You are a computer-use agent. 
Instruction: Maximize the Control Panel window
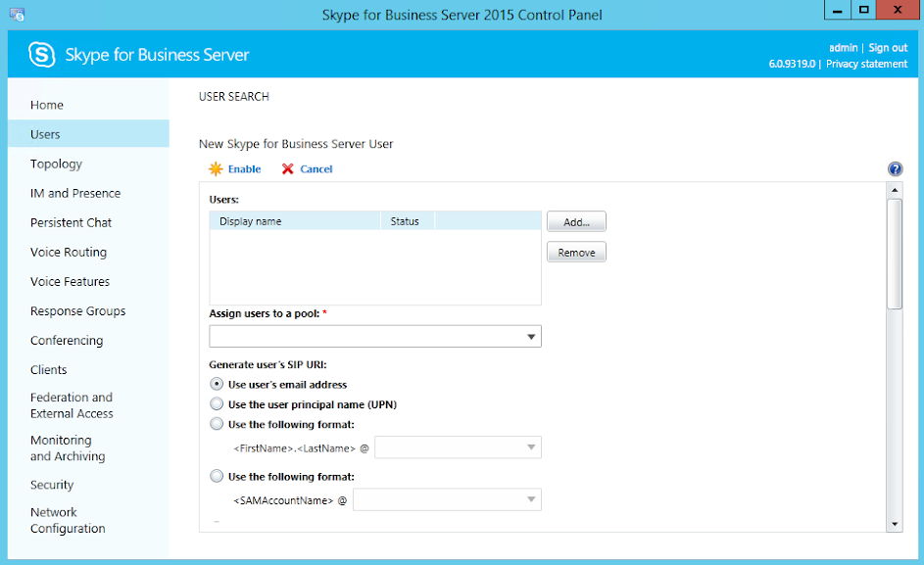[863, 10]
